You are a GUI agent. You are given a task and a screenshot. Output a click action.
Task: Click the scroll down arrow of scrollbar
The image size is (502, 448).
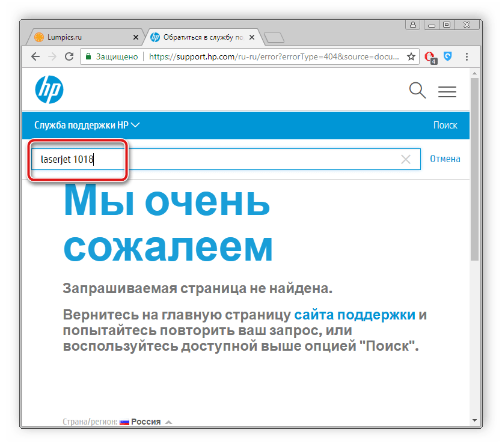coord(474,420)
